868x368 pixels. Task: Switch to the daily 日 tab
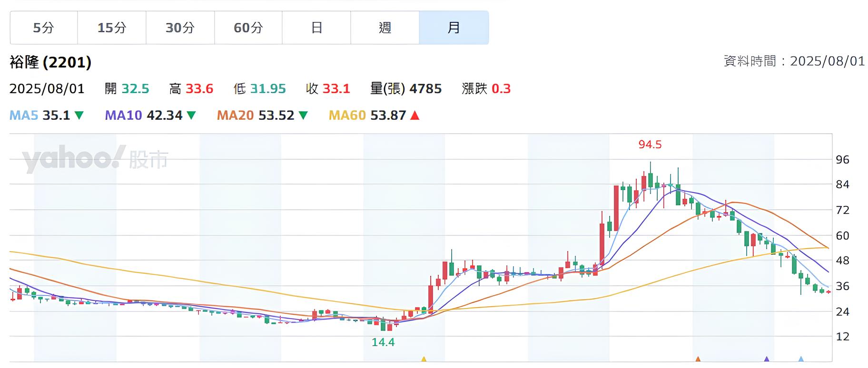316,28
